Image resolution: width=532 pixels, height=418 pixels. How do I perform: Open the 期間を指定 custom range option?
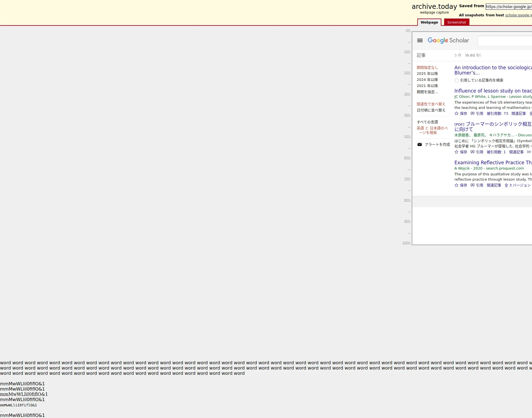(x=427, y=92)
